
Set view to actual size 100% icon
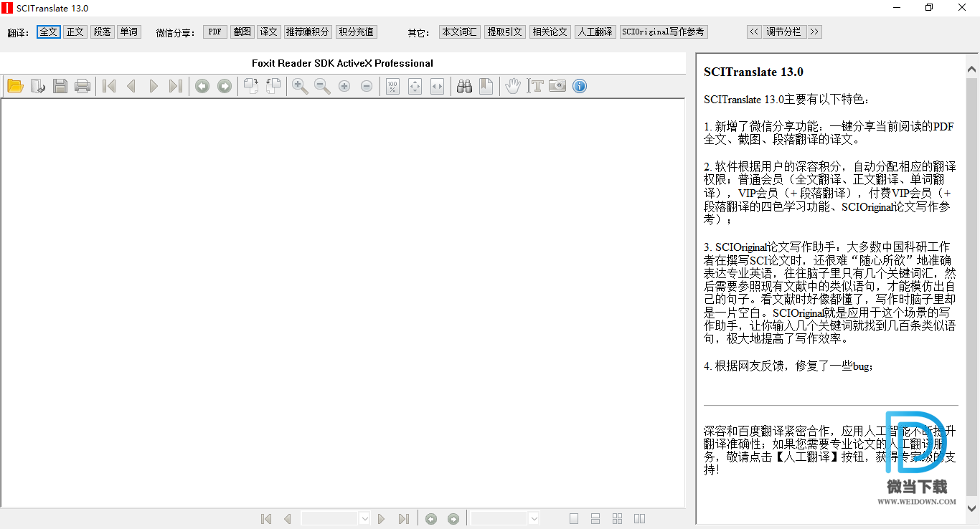pyautogui.click(x=392, y=86)
